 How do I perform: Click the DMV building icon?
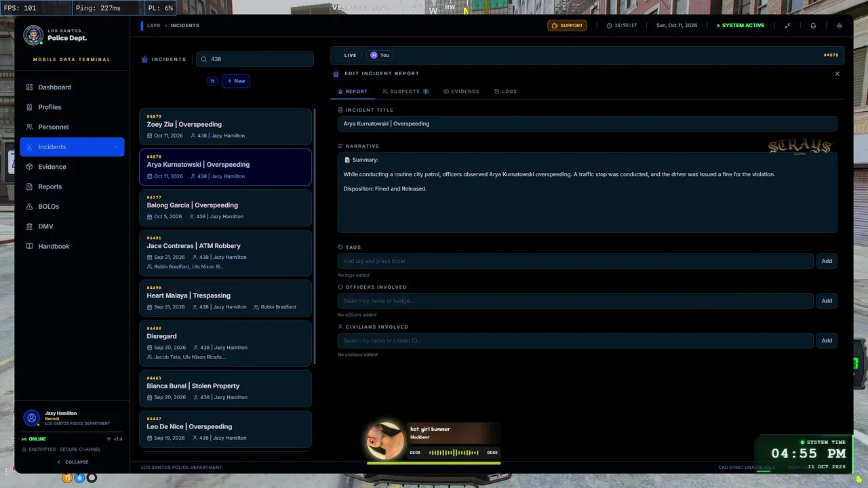click(29, 226)
